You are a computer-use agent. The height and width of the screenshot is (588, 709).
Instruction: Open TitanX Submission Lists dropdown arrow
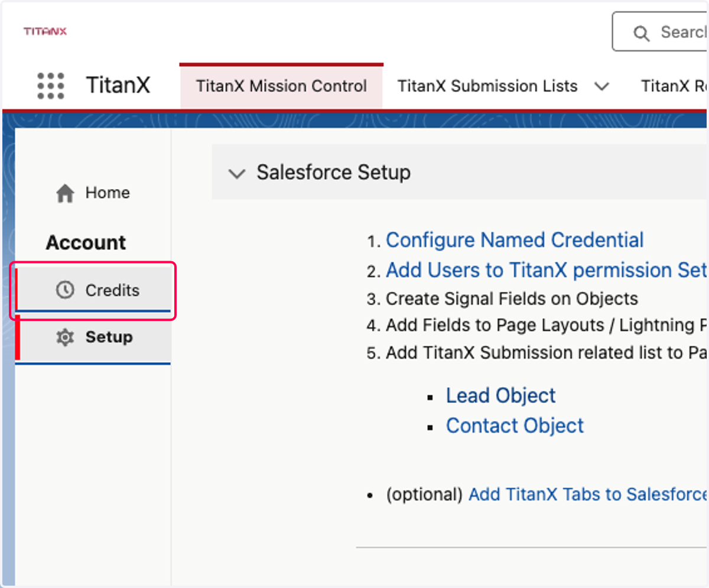point(601,86)
